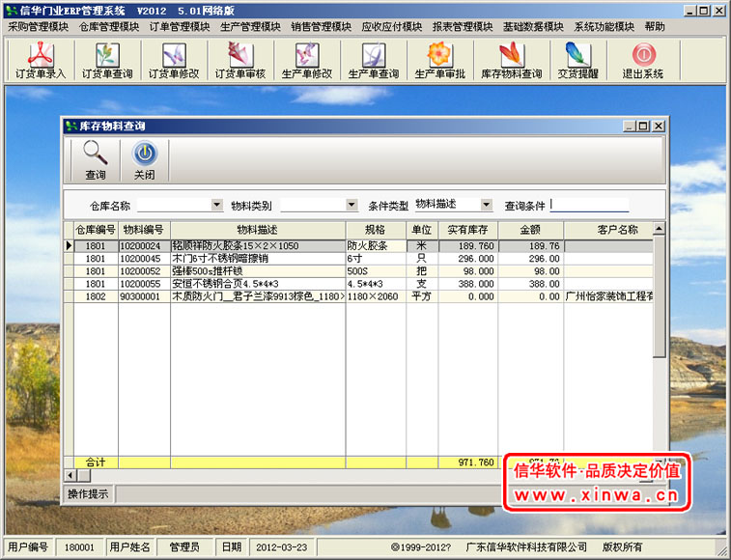Open 订货单查询 toolbar icon
This screenshot has height=560, width=731.
pyautogui.click(x=107, y=60)
